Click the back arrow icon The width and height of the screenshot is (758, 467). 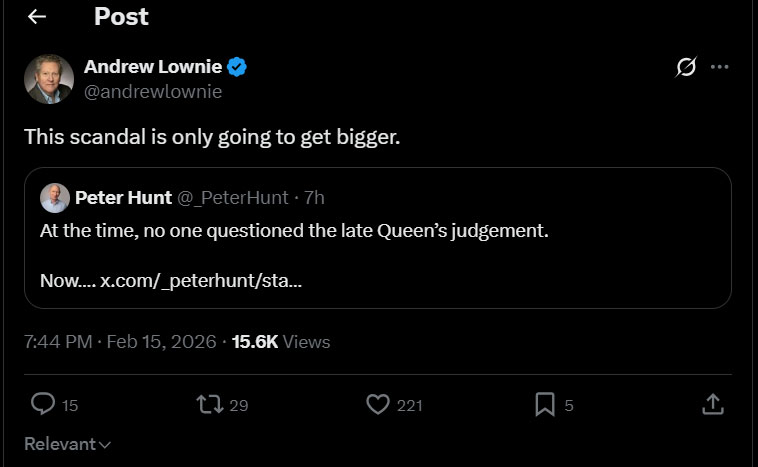coord(37,17)
